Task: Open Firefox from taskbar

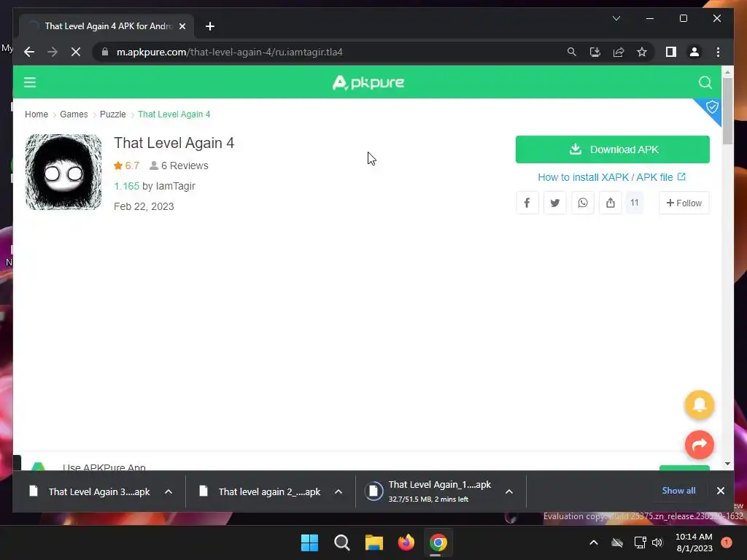Action: pyautogui.click(x=406, y=542)
